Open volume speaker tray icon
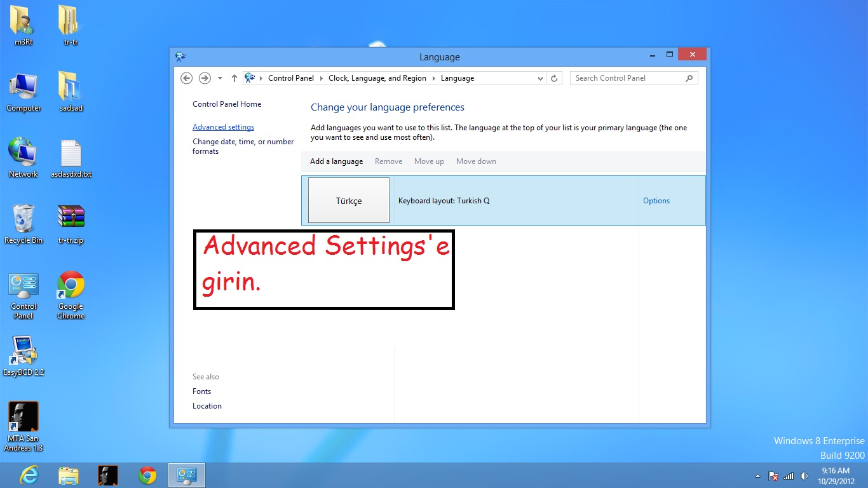 (804, 475)
